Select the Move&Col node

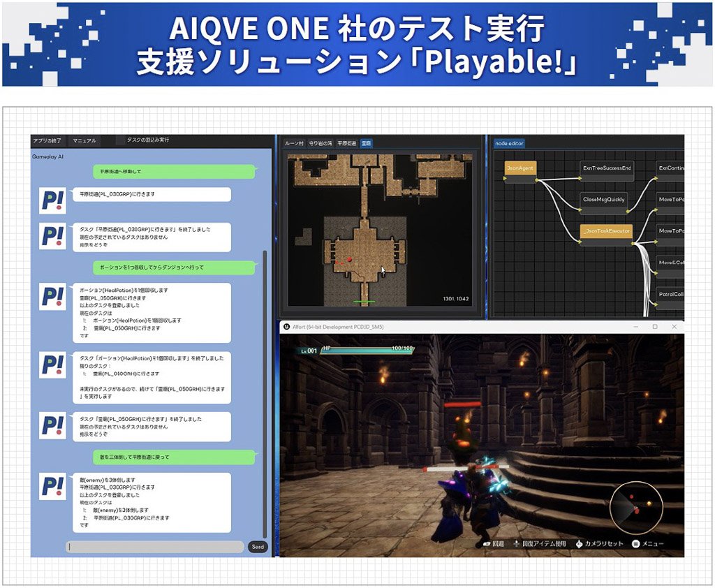tap(670, 265)
